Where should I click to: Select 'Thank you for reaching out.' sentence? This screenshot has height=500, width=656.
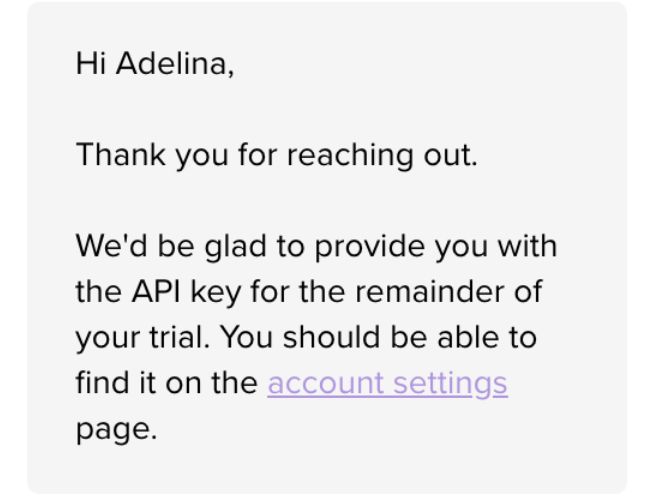click(x=277, y=155)
